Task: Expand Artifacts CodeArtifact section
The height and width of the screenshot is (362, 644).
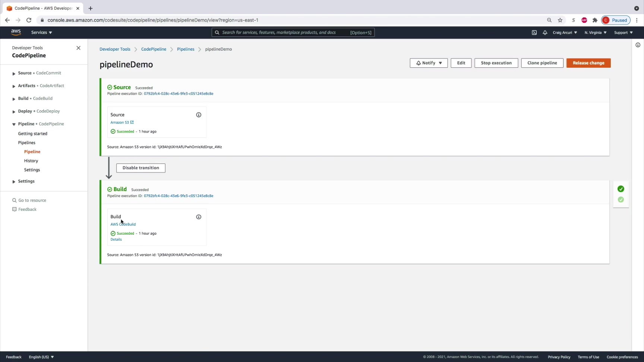Action: [x=14, y=86]
